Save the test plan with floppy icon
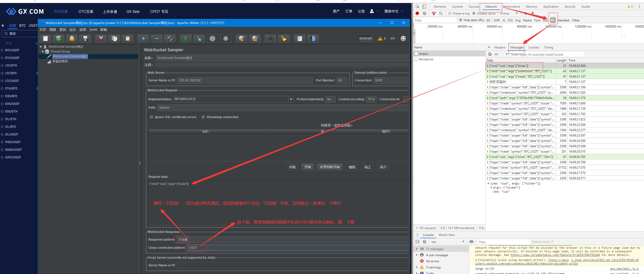 [85, 39]
